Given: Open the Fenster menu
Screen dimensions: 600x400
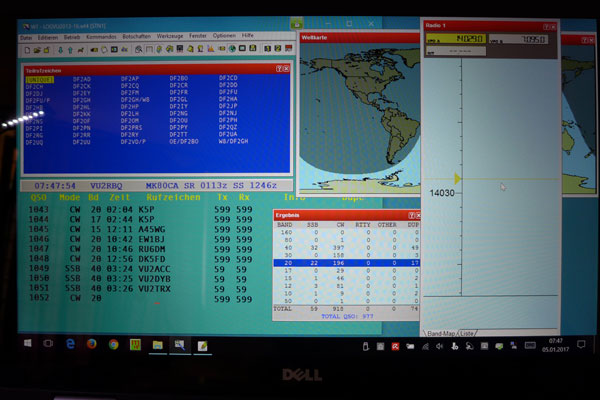Looking at the screenshot, I should [198, 36].
